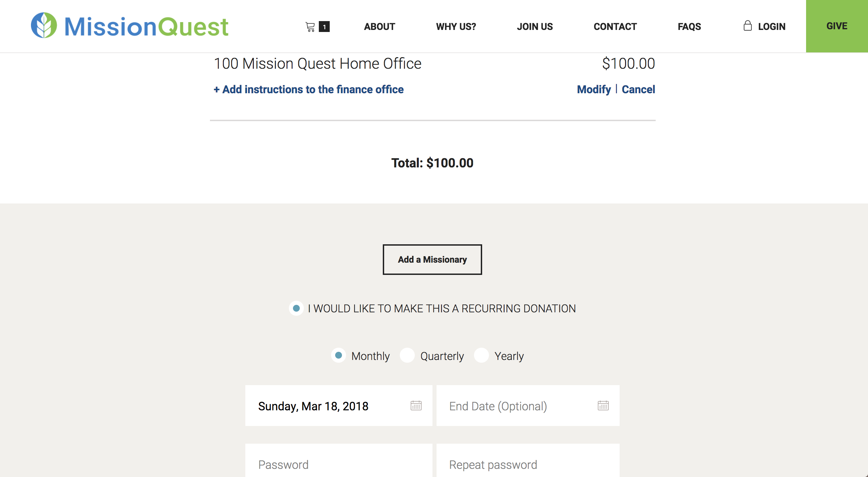The height and width of the screenshot is (477, 868).
Task: Open the start date calendar icon
Action: point(416,406)
